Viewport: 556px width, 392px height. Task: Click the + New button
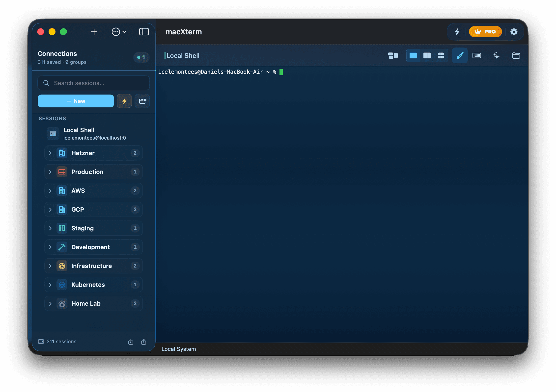[x=76, y=101]
